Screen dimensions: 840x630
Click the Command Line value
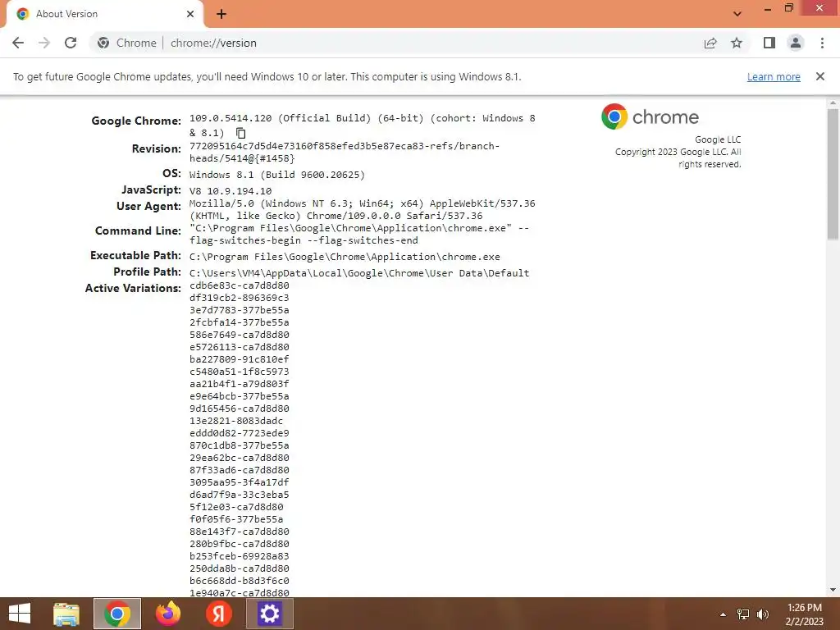click(359, 234)
